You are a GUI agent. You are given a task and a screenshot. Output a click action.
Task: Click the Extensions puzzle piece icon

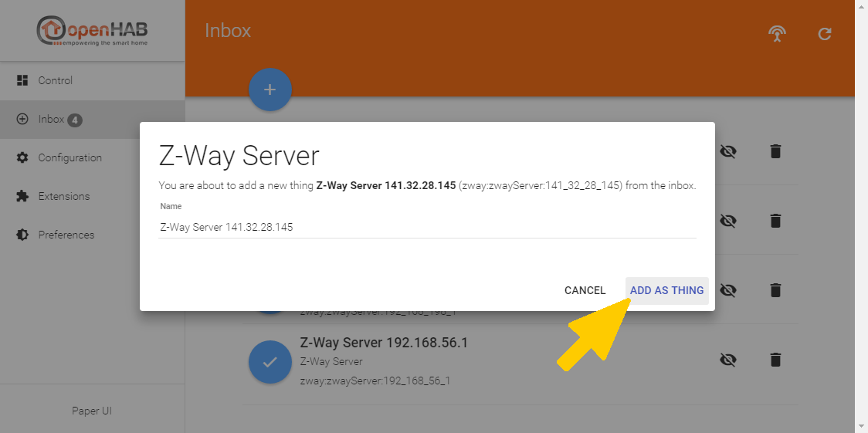click(22, 196)
